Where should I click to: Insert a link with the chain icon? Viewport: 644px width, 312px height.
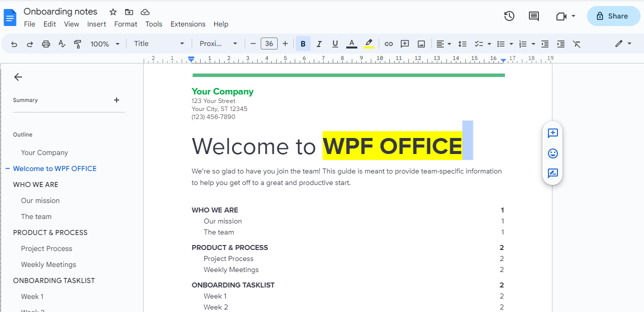[389, 44]
